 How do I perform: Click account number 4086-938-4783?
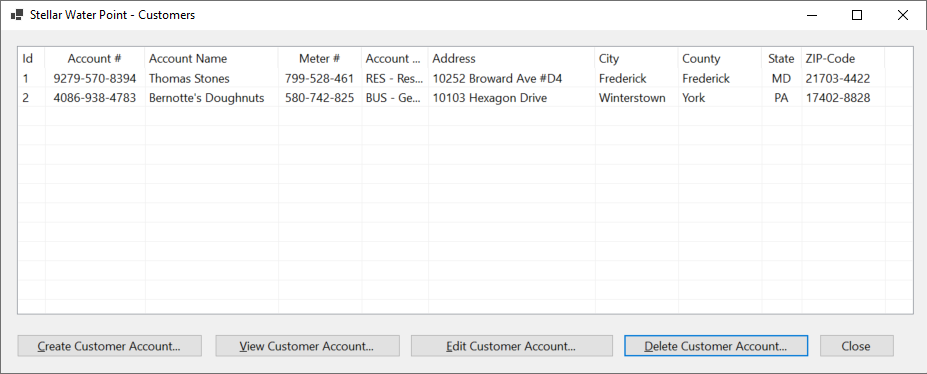coord(95,98)
